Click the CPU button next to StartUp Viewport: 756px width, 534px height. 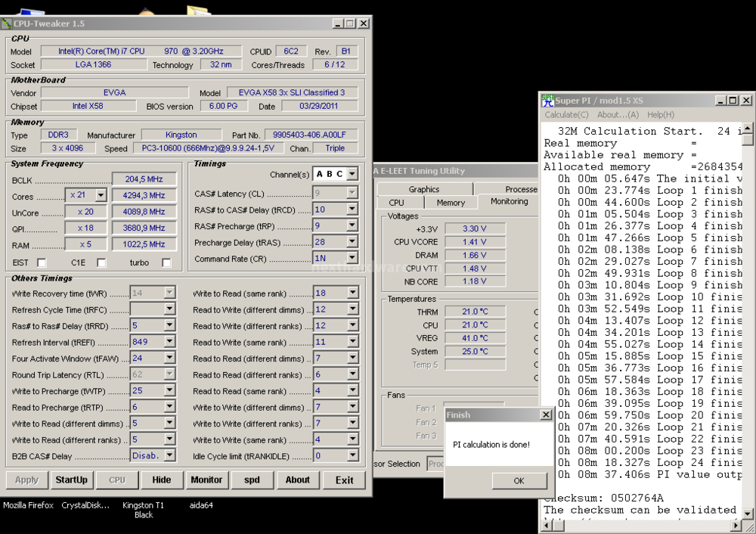[x=116, y=480]
